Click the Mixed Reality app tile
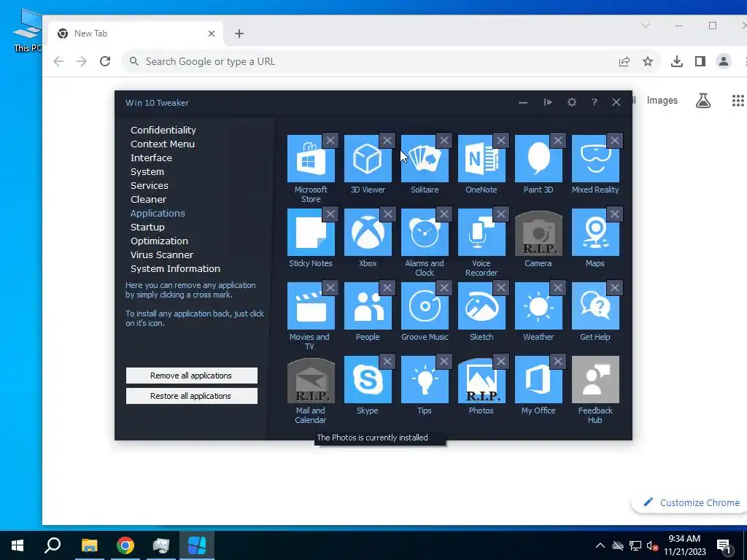 pos(595,158)
